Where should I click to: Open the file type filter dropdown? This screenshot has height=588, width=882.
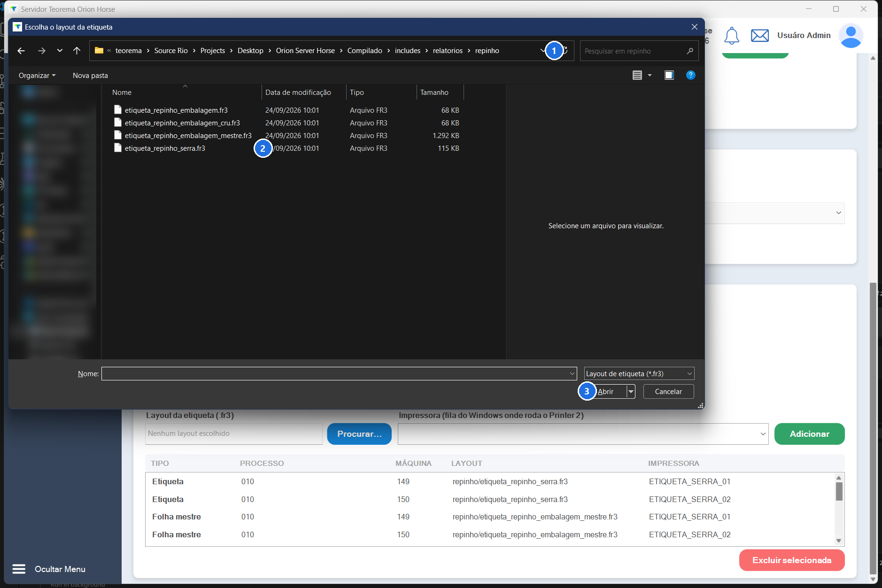tap(639, 374)
